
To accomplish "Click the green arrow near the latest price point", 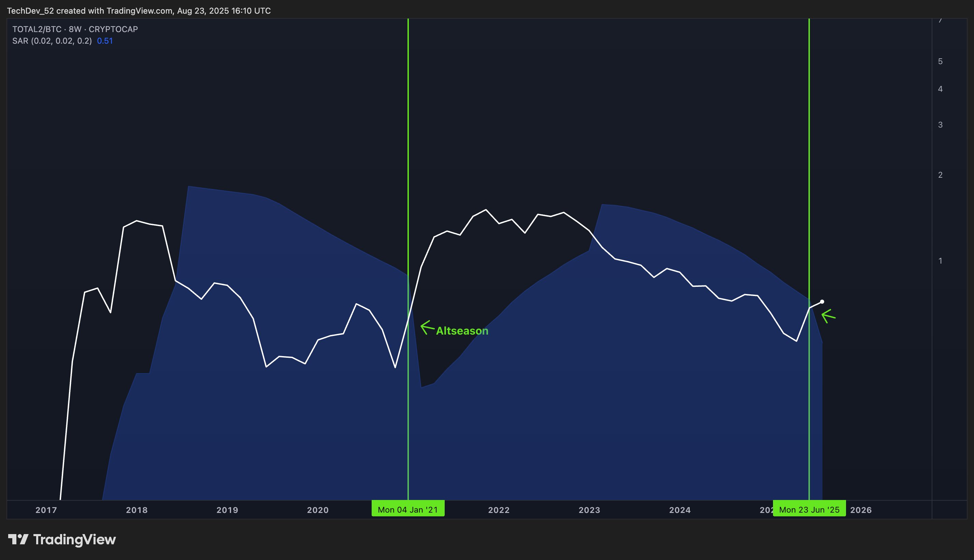I will tap(828, 316).
